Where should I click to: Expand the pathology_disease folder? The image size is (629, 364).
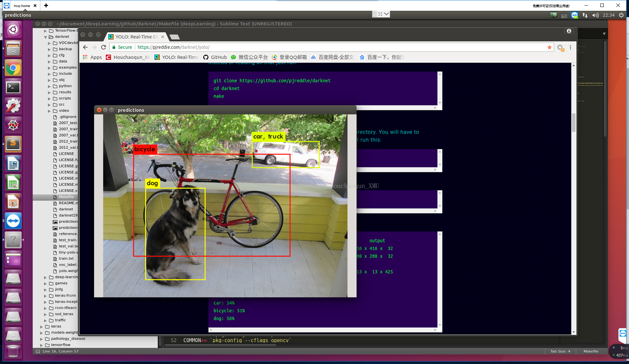tap(41, 339)
